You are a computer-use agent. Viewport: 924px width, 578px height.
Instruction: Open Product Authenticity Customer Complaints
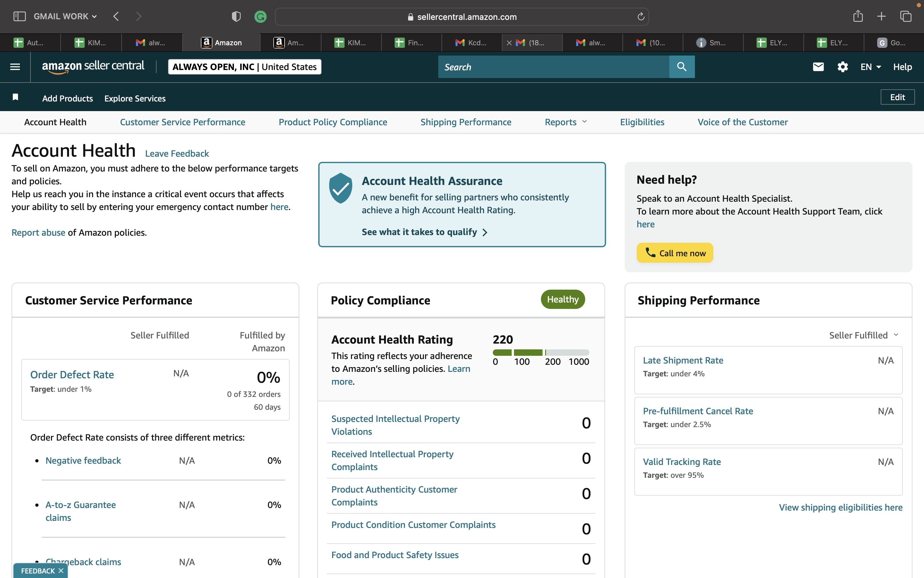(x=394, y=496)
